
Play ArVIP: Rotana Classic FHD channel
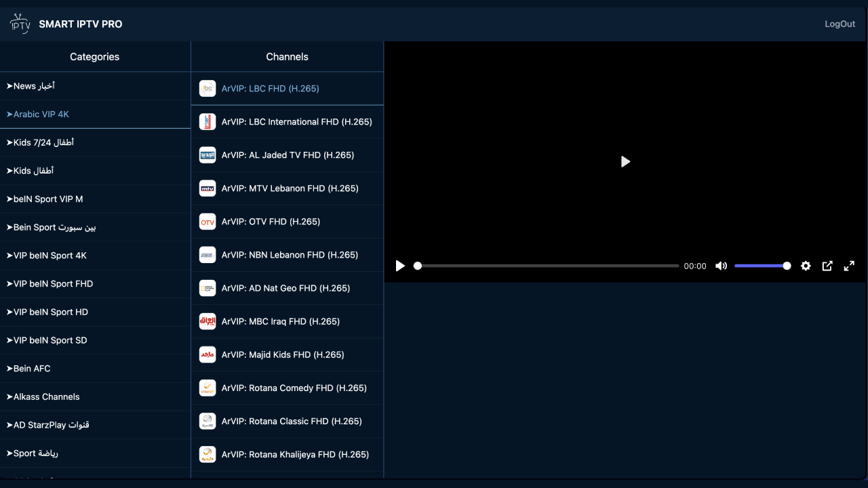[x=288, y=421]
